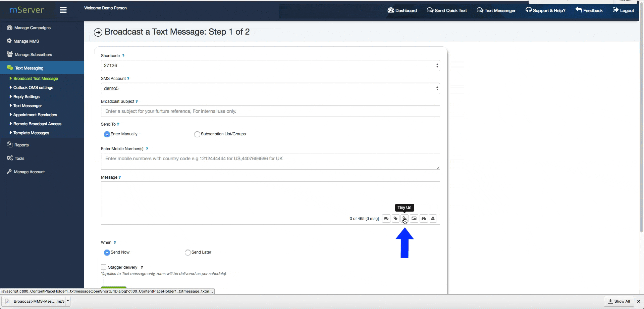Screen dimensions: 644x309
Task: Click Show All downloads button
Action: [x=619, y=301]
